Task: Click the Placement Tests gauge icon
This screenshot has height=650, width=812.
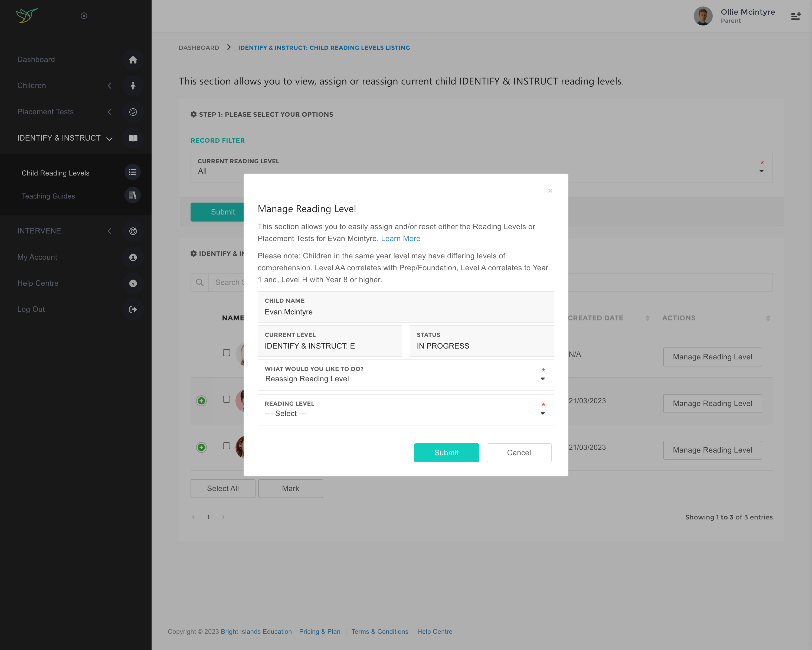Action: click(x=133, y=112)
